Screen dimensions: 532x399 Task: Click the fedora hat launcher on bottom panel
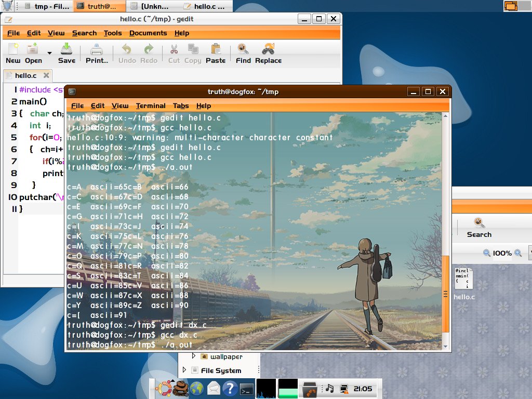180,389
